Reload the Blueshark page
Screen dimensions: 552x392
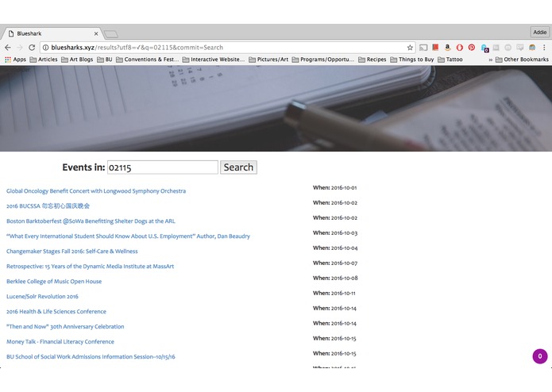tap(32, 48)
